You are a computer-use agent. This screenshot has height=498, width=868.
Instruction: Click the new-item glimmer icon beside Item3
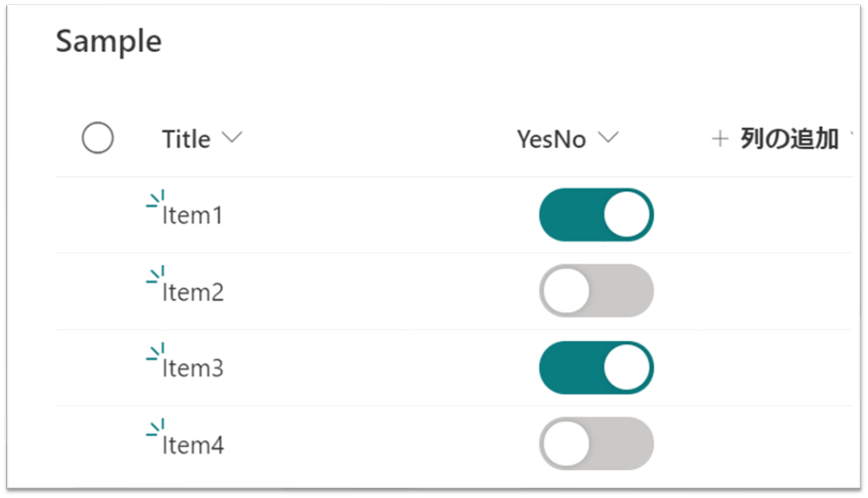[x=156, y=351]
